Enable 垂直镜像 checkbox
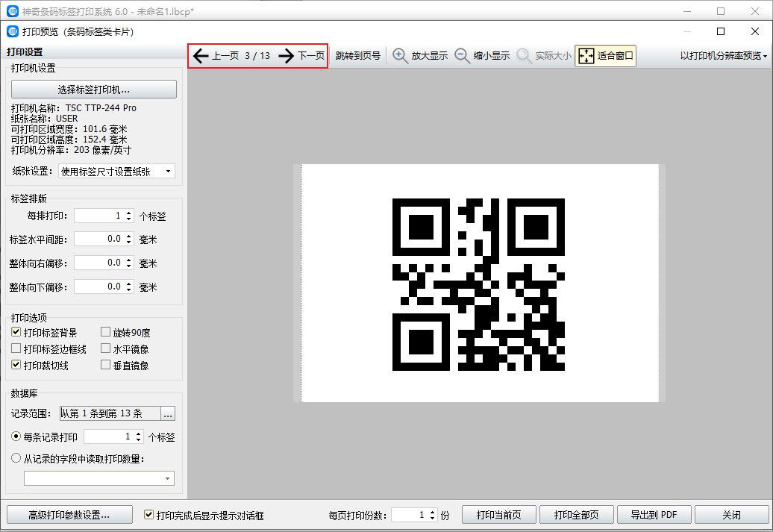Screen dimensions: 773x532 105,365
